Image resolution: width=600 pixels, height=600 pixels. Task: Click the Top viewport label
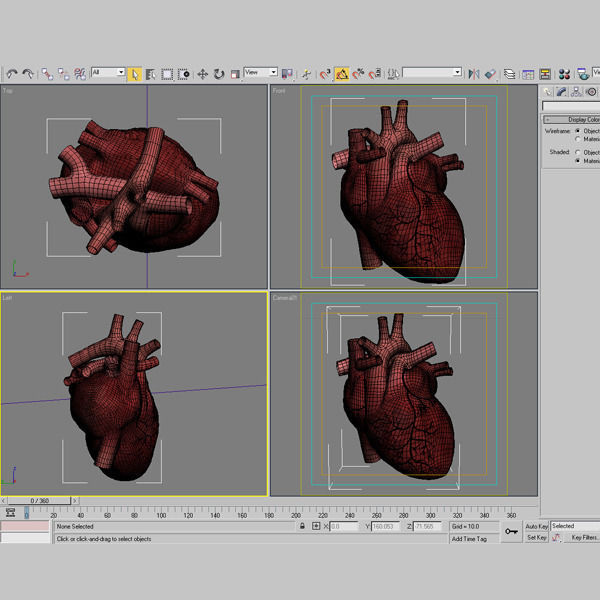(7, 91)
